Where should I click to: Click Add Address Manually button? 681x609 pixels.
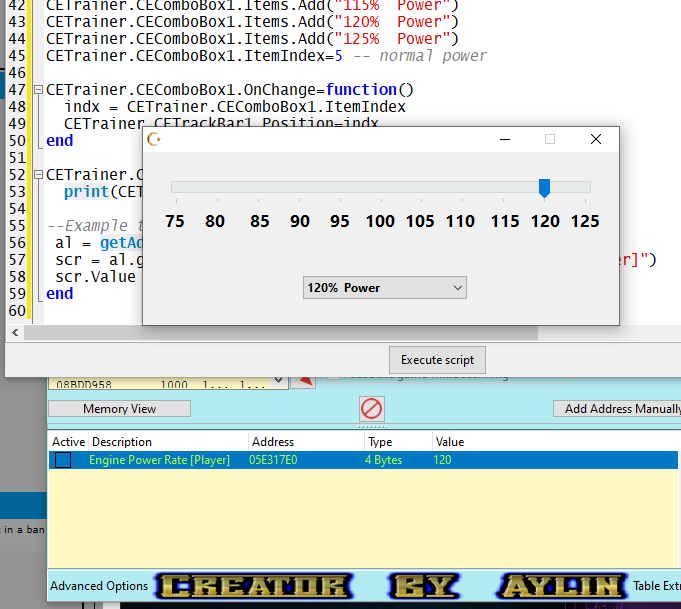[617, 408]
